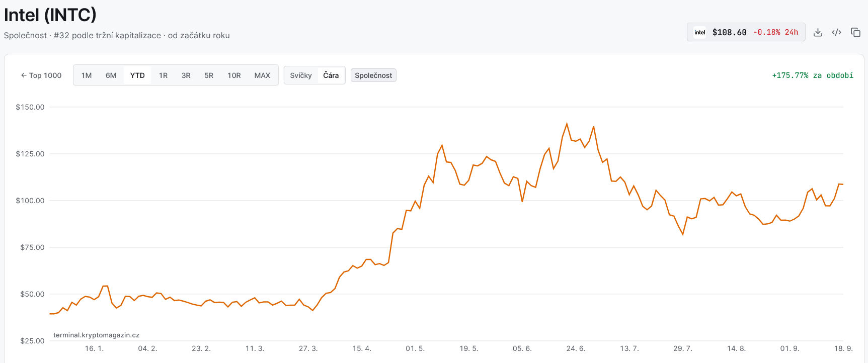Image resolution: width=868 pixels, height=363 pixels.
Task: Copy chart using the copy icon
Action: (x=855, y=32)
